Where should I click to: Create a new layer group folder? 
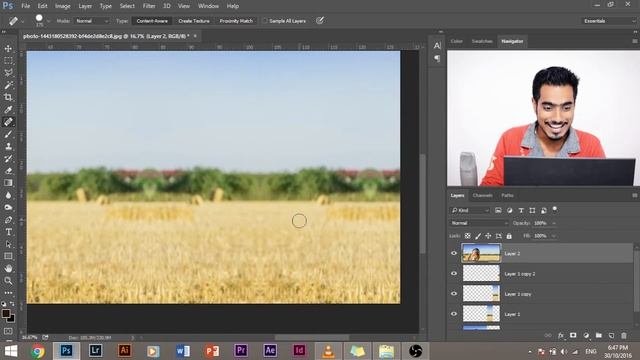coord(599,336)
